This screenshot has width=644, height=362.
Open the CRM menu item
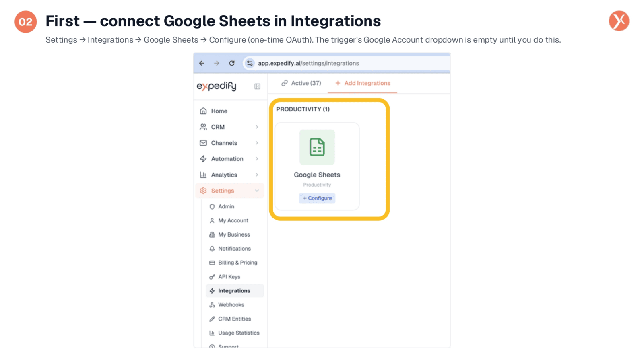click(230, 127)
